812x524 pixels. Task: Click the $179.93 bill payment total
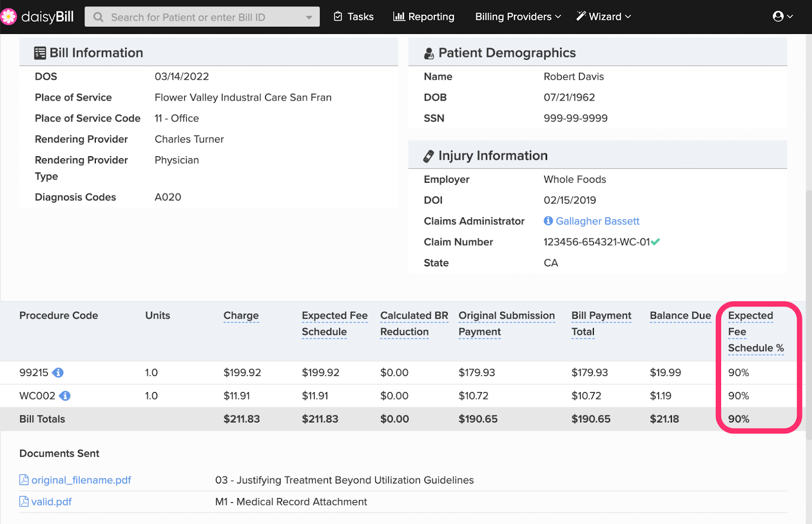tap(590, 373)
